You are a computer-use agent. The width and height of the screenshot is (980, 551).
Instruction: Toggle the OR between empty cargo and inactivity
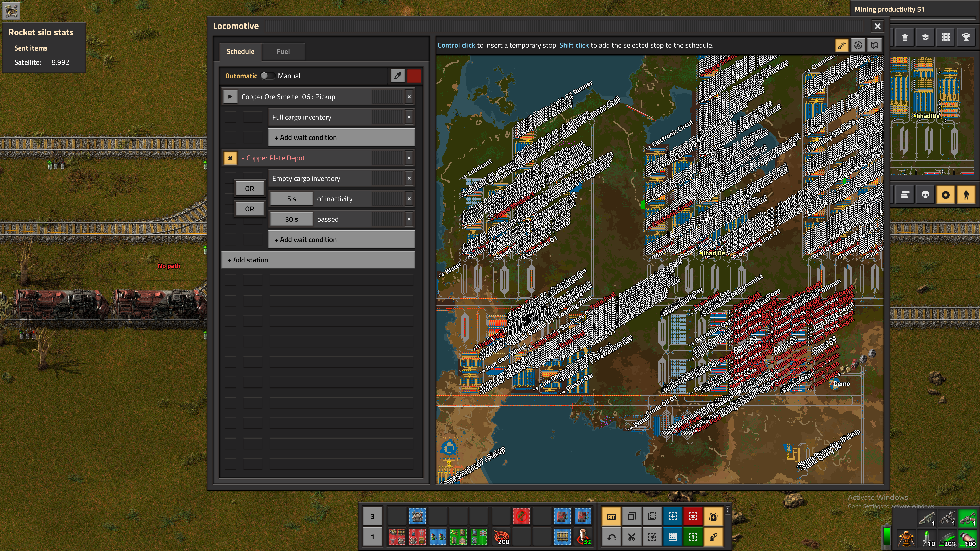(x=249, y=189)
